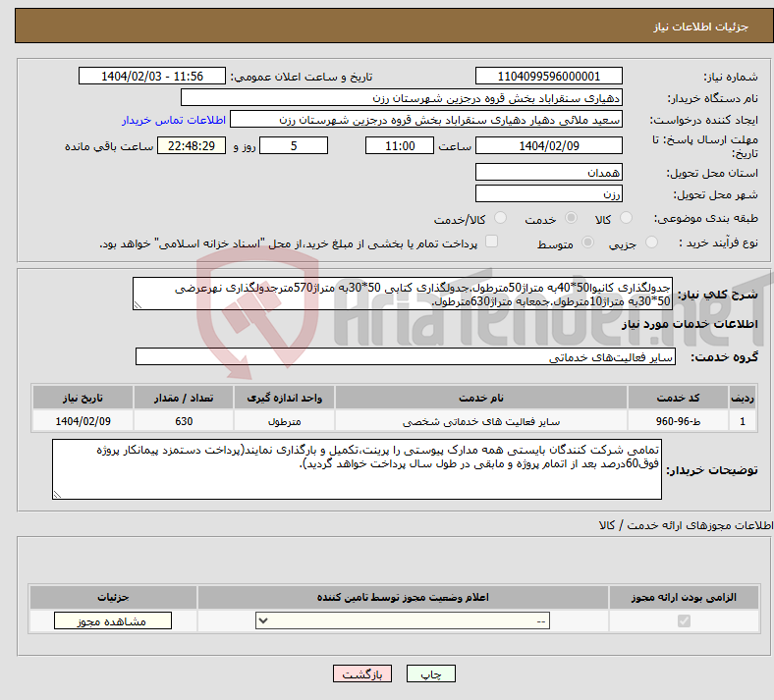Click the remaining days field showing 5
This screenshot has height=700, width=774.
pos(294,145)
